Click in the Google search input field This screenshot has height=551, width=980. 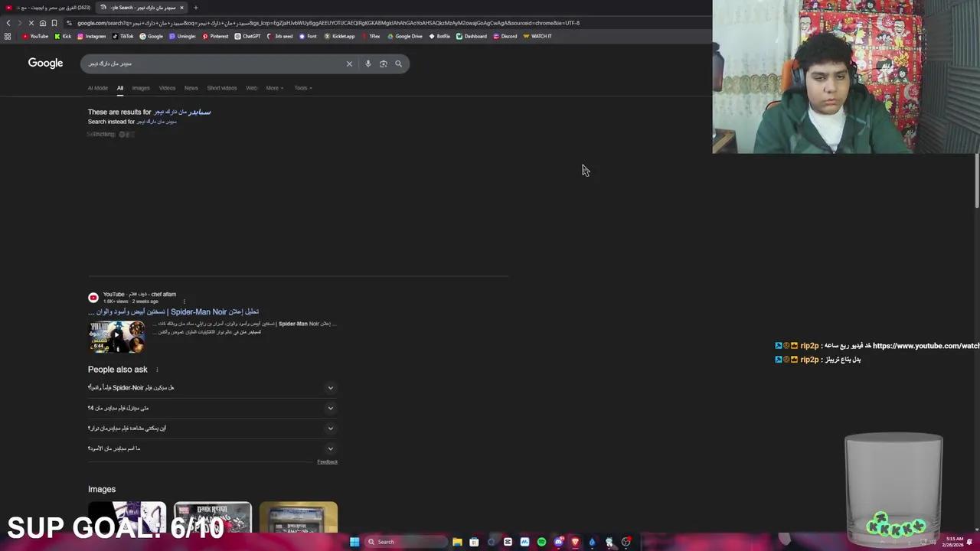tap(214, 64)
